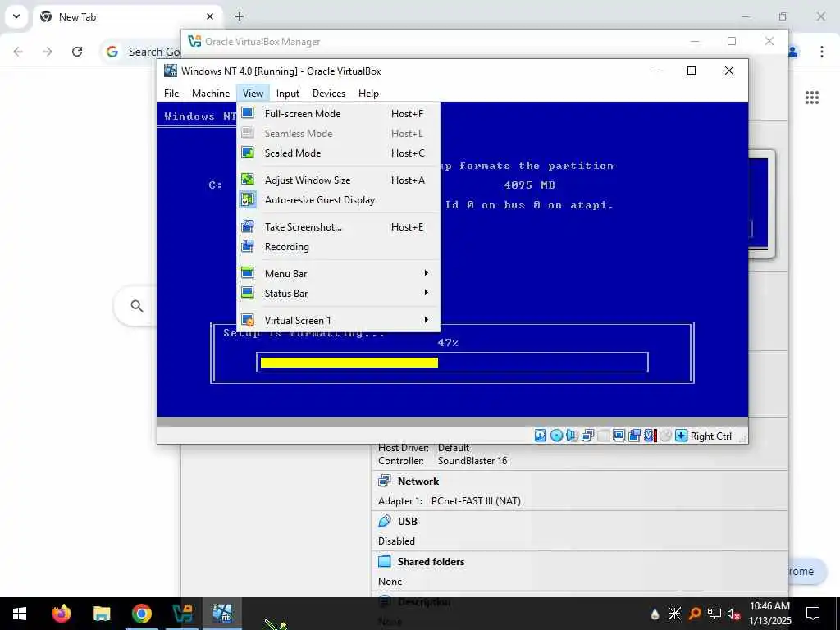The image size is (840, 630).
Task: Click the asterisk-shaped tray icon
Action: coord(674,614)
